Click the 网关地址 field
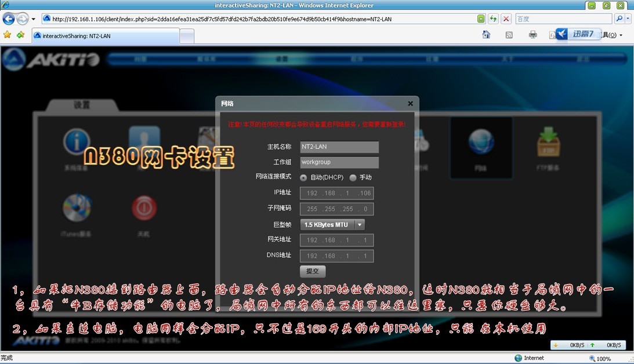Screen dimensions: 634x364 337,240
